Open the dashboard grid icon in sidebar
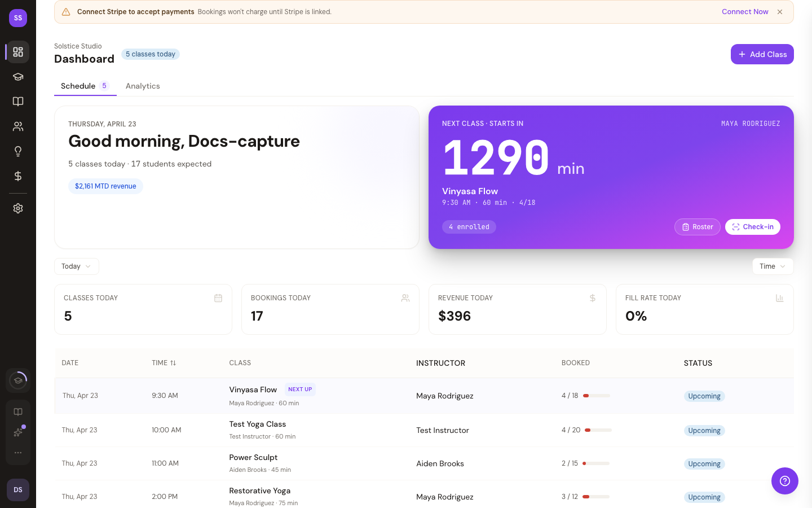This screenshot has height=508, width=812. tap(18, 52)
